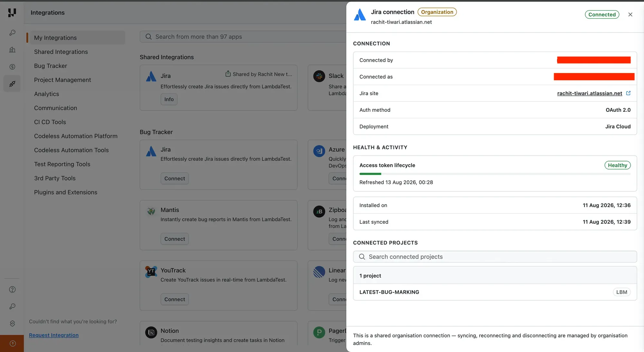The image size is (644, 352).
Task: Click the Healthy status badge
Action: pos(617,165)
